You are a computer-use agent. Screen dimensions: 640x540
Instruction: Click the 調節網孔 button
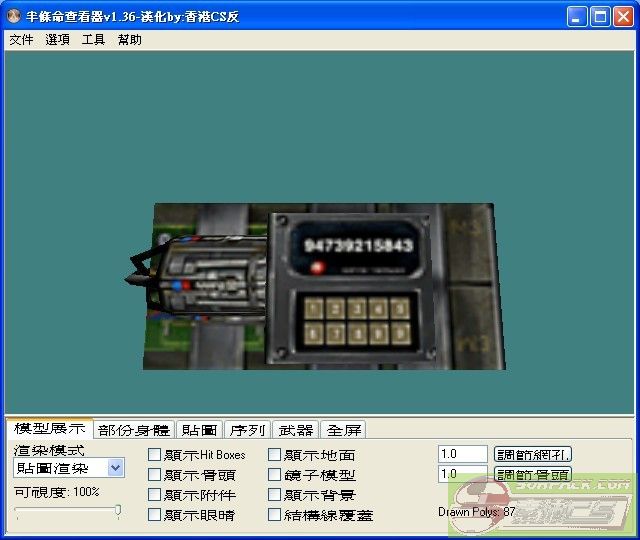pos(533,454)
